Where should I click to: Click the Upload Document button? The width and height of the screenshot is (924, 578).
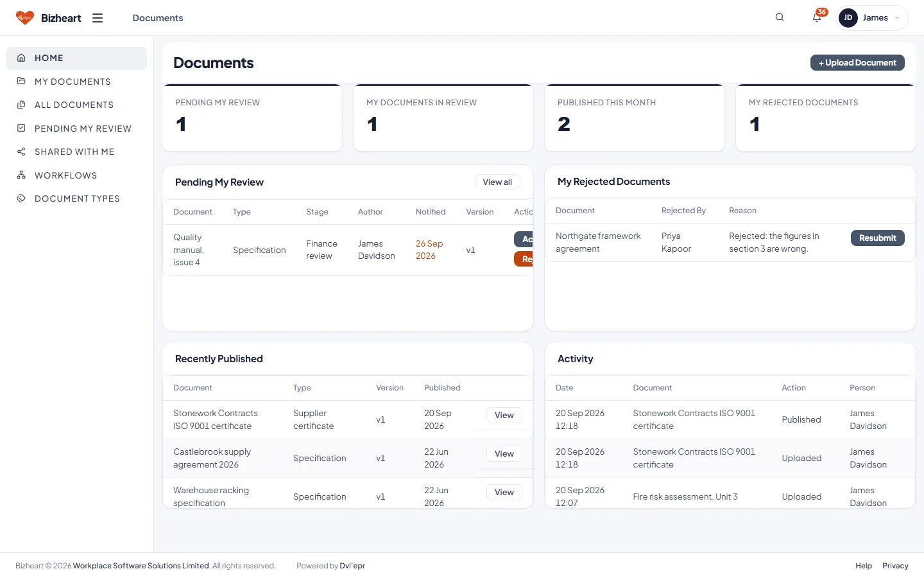click(x=857, y=62)
